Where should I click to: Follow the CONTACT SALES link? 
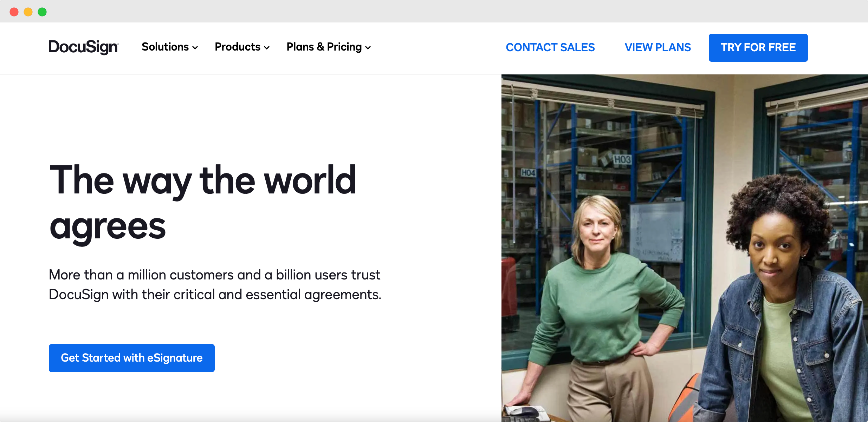coord(550,47)
